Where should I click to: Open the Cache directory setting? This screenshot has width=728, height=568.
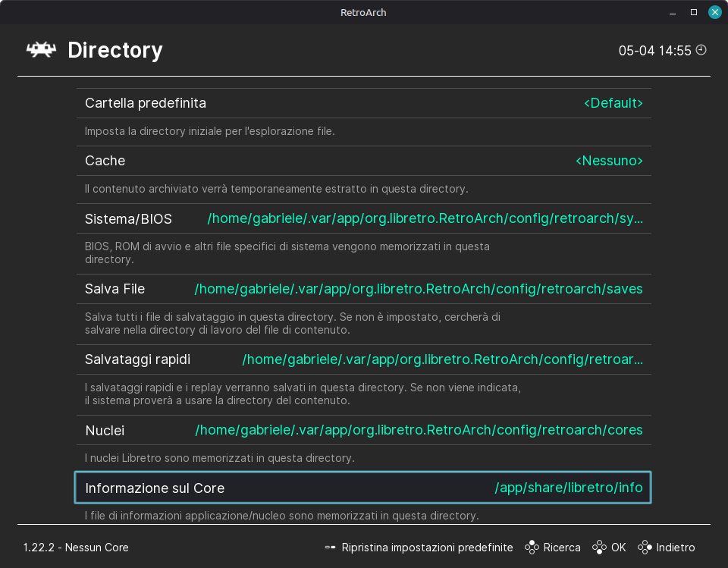(363, 161)
